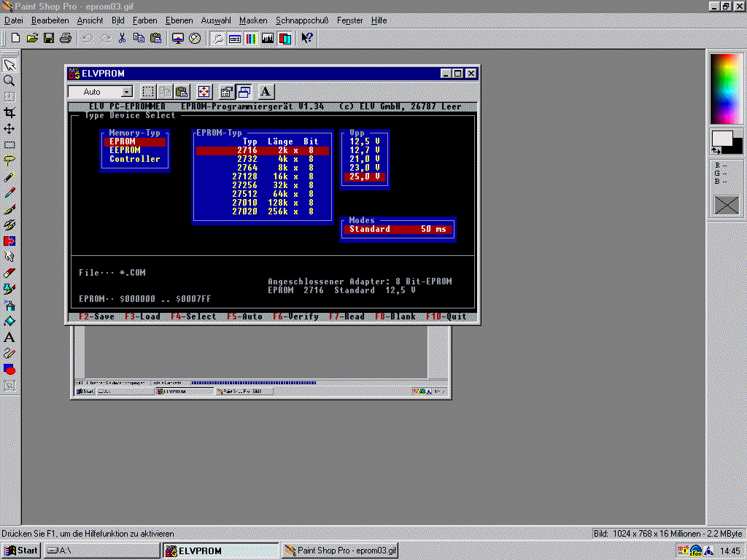
Task: Select the Eraser tool
Action: [9, 273]
